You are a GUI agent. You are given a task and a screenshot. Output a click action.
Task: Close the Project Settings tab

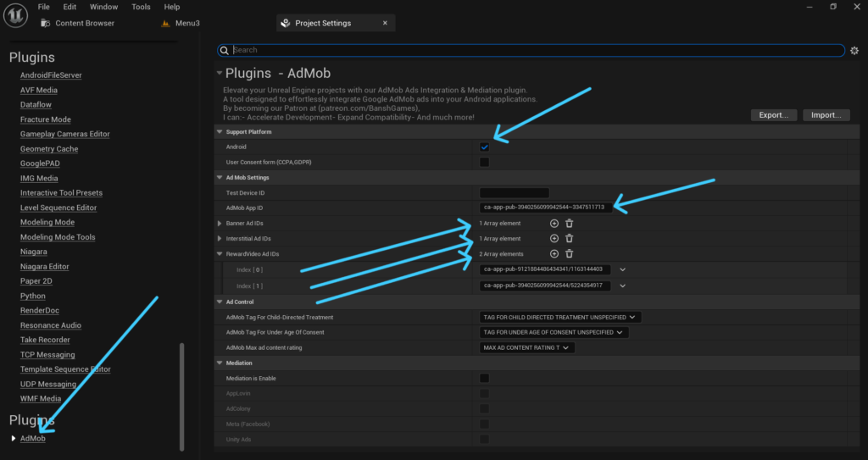coord(386,23)
